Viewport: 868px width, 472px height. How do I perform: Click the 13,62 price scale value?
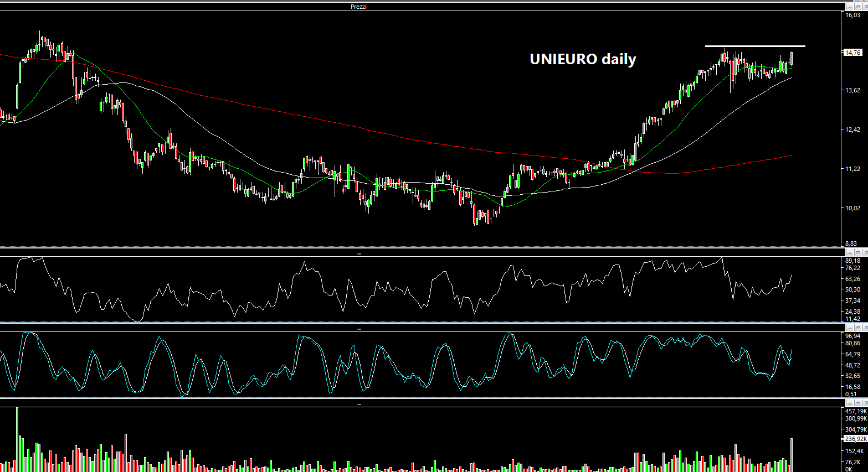(852, 90)
